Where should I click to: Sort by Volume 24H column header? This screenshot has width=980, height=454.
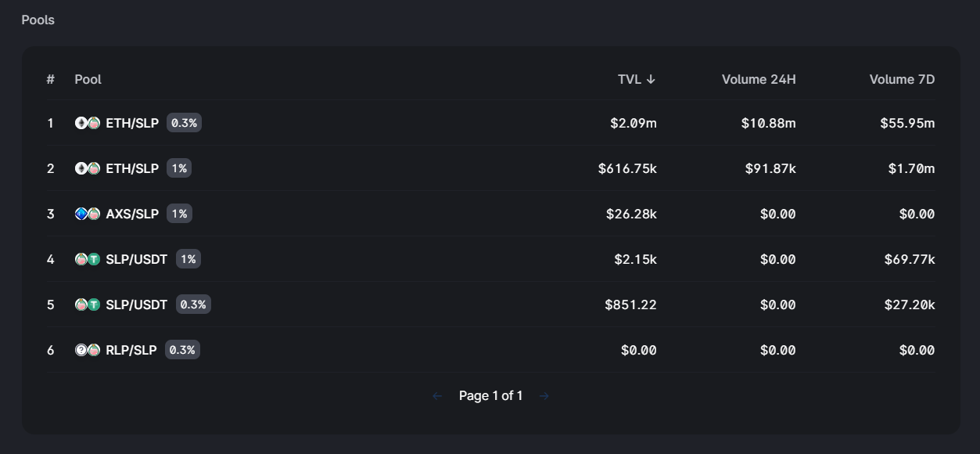click(758, 79)
